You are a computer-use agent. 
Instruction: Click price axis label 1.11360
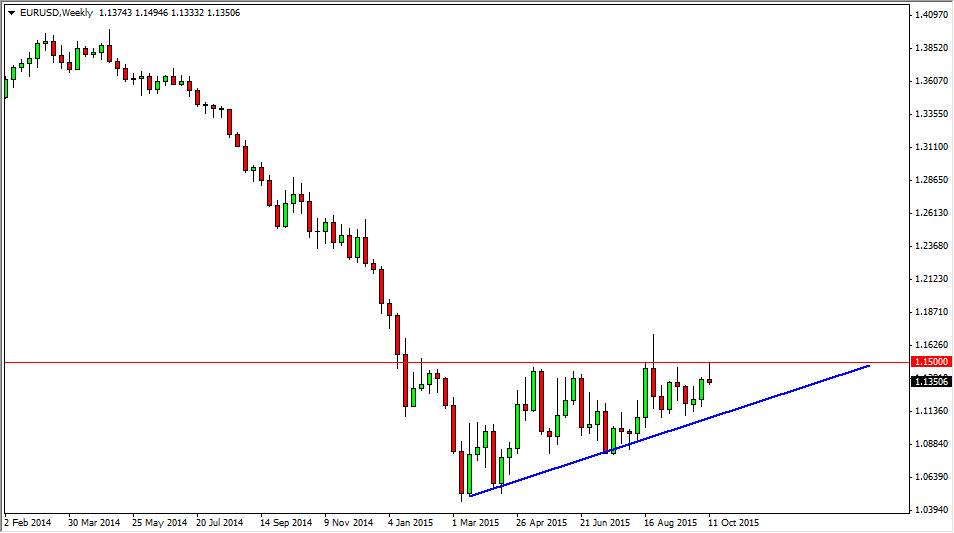(931, 411)
